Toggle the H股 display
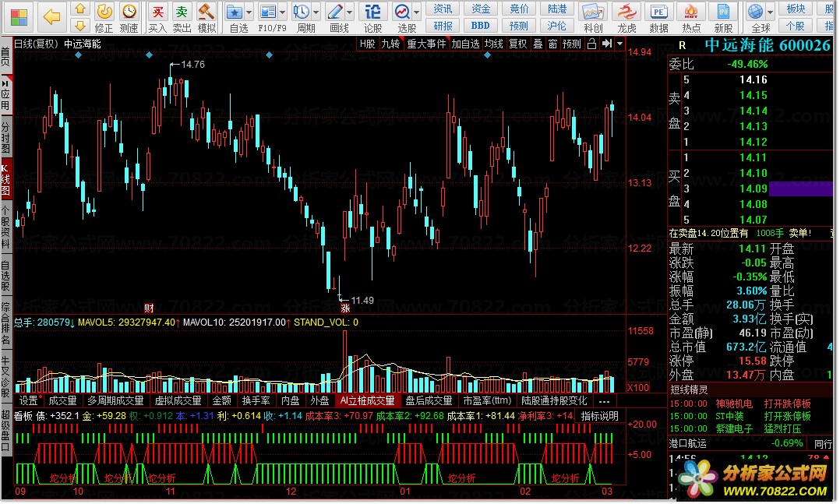 click(x=368, y=44)
